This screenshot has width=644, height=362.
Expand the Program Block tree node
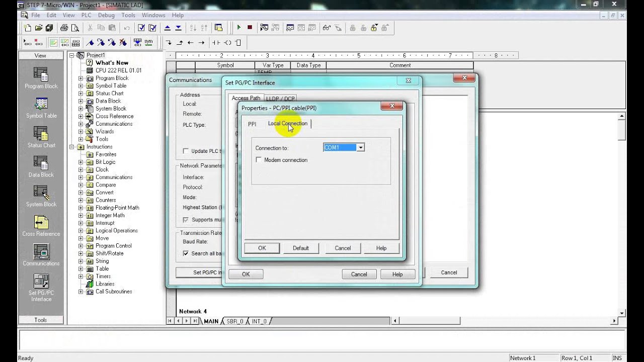pos(80,78)
